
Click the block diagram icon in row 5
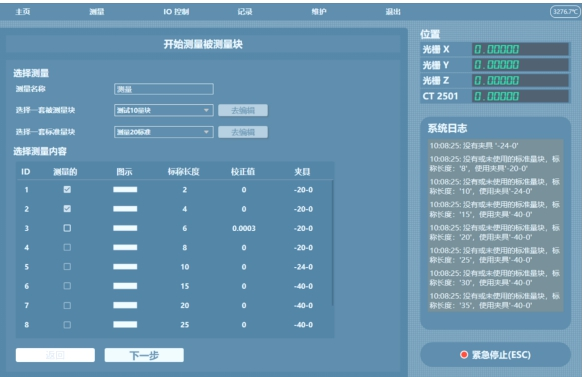tap(125, 267)
